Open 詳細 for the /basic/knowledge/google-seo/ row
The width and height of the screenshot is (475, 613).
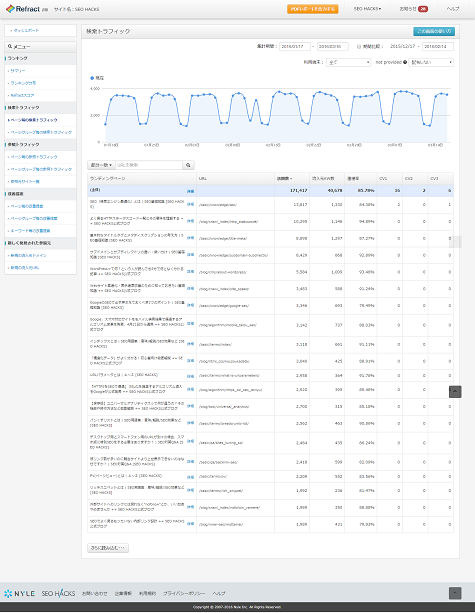pos(190,305)
